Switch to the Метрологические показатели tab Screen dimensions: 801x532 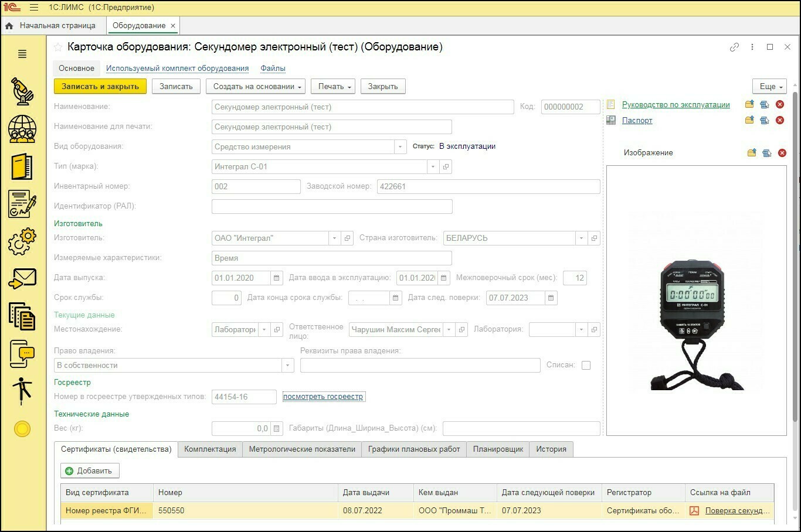click(302, 449)
